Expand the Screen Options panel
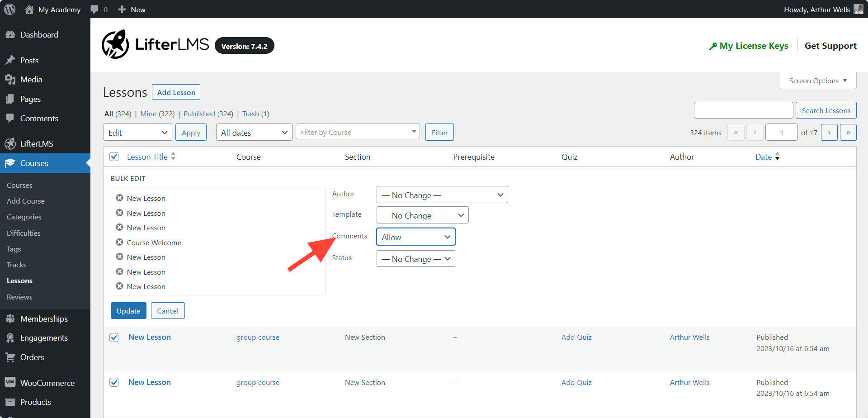The image size is (868, 418). click(x=818, y=81)
